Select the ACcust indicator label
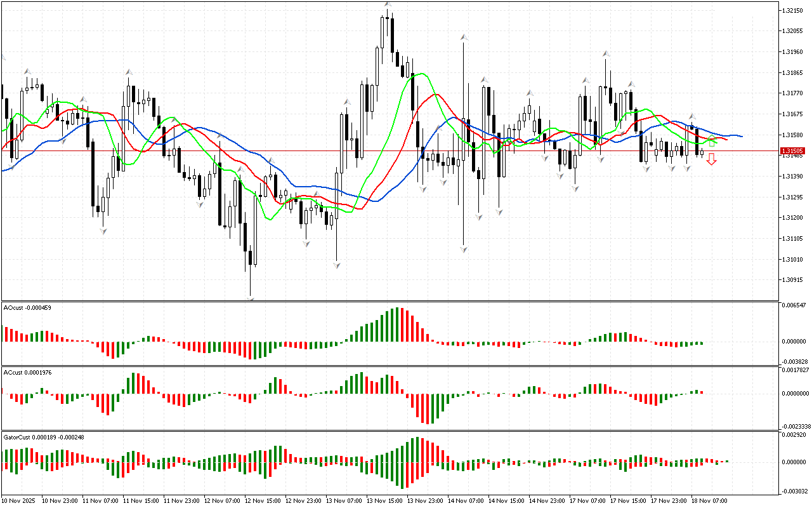The height and width of the screenshot is (508, 812). [27, 372]
